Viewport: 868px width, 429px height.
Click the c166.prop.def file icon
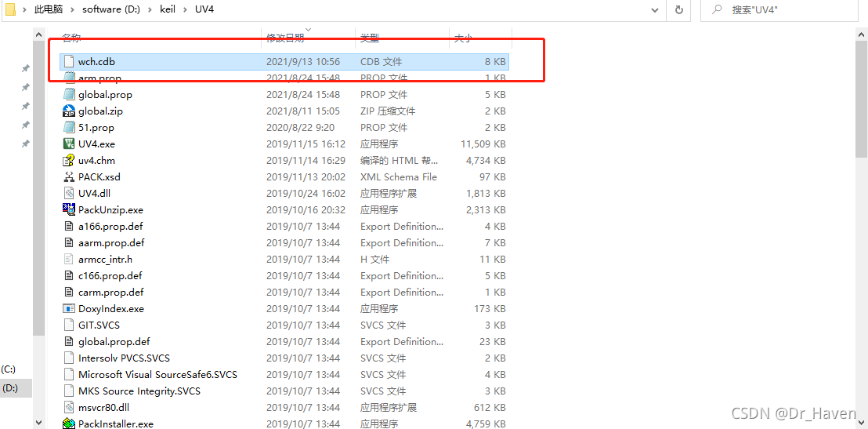point(69,275)
